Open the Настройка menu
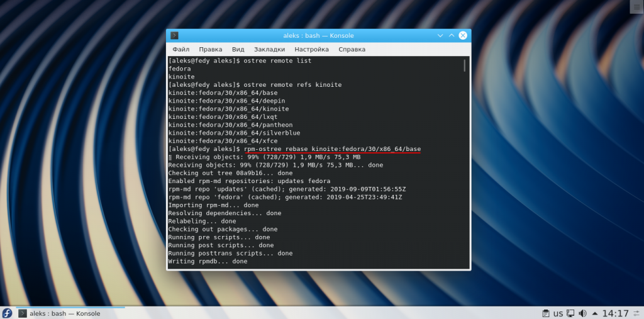The width and height of the screenshot is (644, 319). tap(311, 49)
